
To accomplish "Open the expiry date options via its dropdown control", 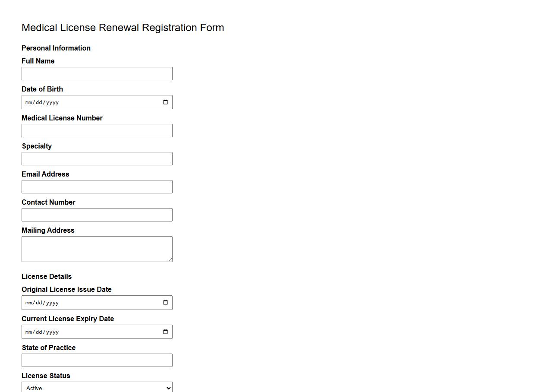I will (x=165, y=332).
